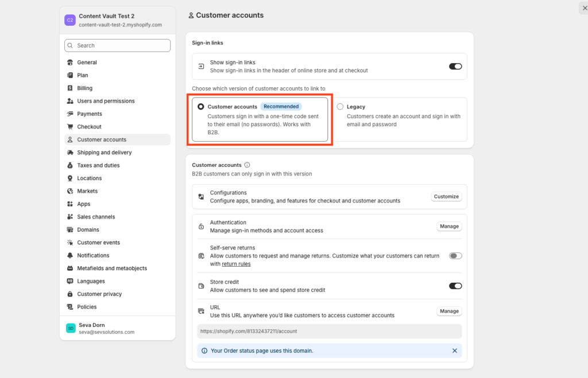Select the Legacy customer accounts option
This screenshot has width=588, height=378.
[341, 107]
